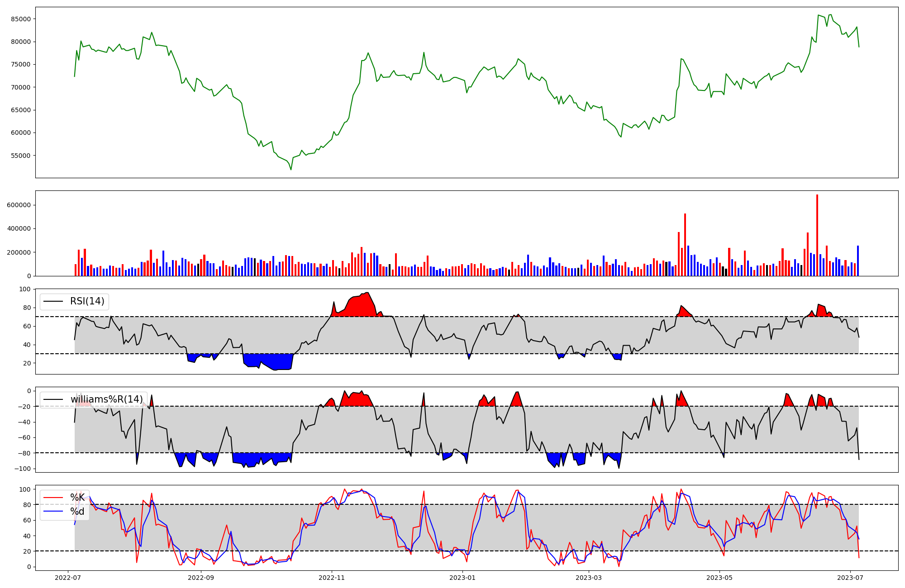Click the %d legend text
Image resolution: width=905 pixels, height=588 pixels.
(77, 512)
